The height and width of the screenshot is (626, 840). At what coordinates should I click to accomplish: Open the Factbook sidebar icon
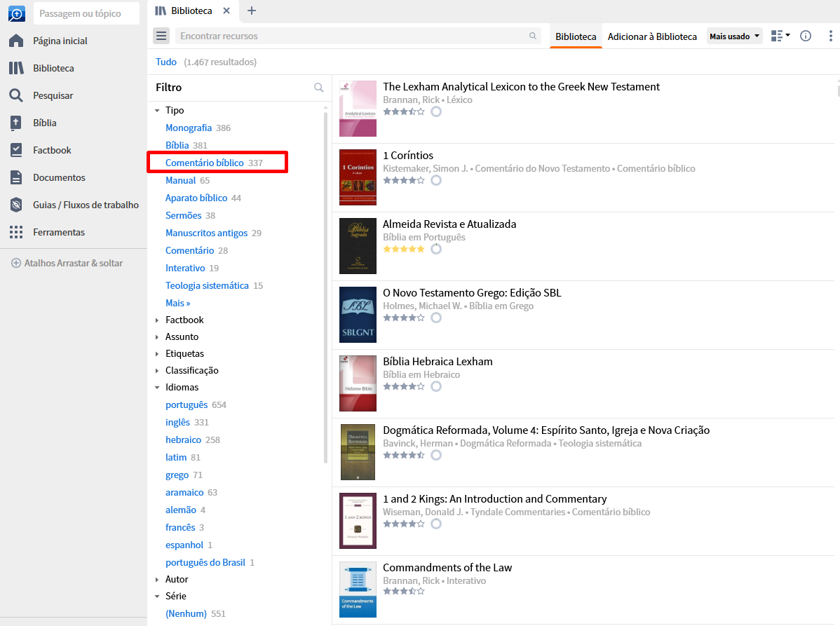click(16, 150)
